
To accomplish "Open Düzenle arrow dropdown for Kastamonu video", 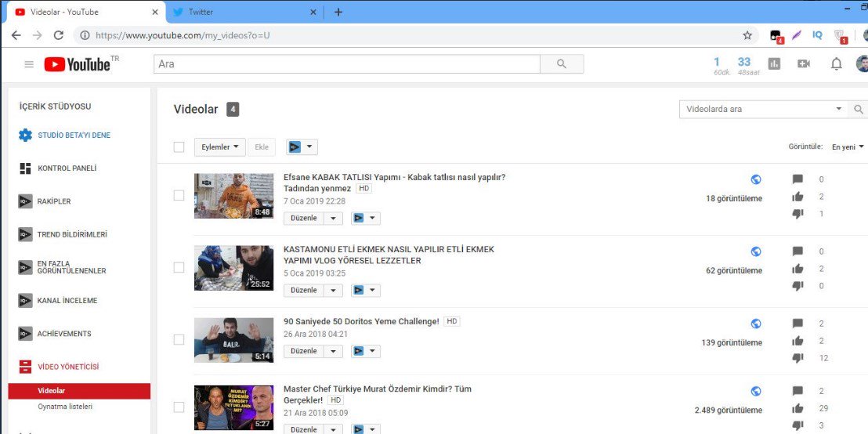I will coord(333,290).
